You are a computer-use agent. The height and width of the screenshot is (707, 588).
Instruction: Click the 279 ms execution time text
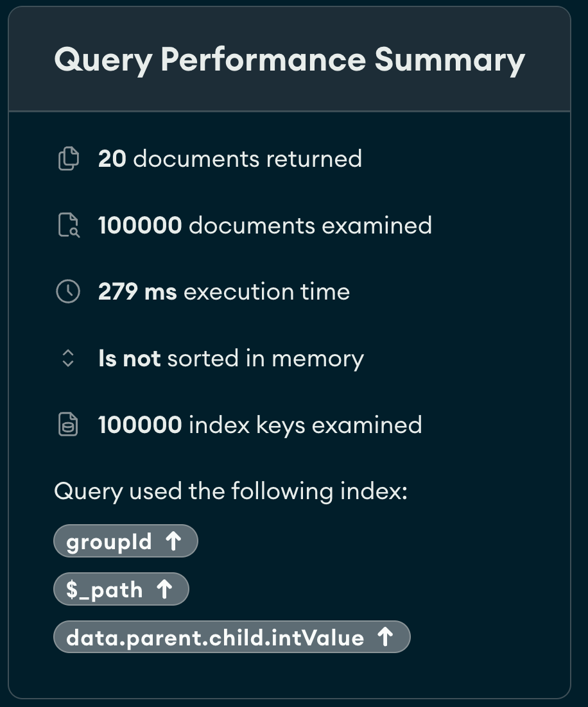[223, 291]
